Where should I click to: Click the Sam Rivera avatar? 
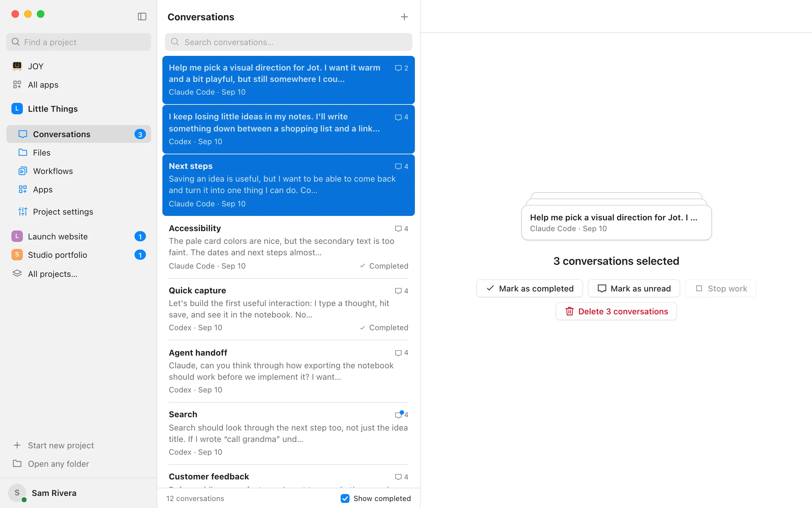(x=17, y=493)
